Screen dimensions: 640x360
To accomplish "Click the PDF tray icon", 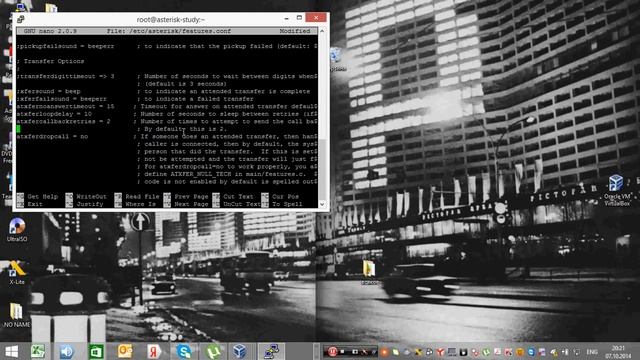I will 497,352.
